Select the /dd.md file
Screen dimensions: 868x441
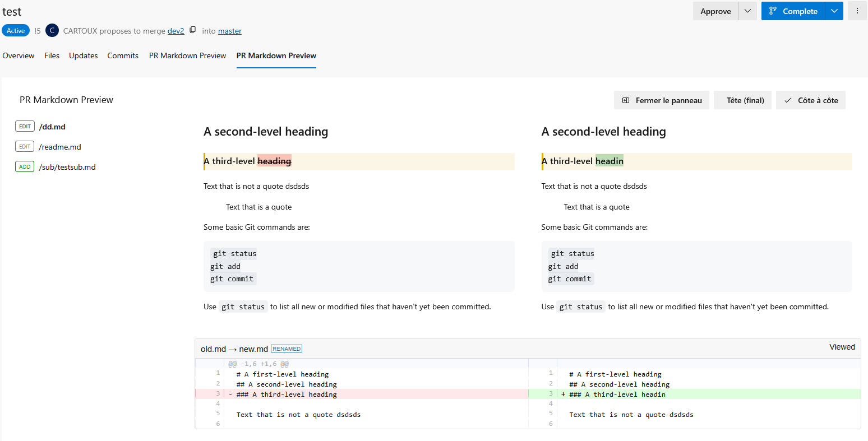(x=52, y=127)
